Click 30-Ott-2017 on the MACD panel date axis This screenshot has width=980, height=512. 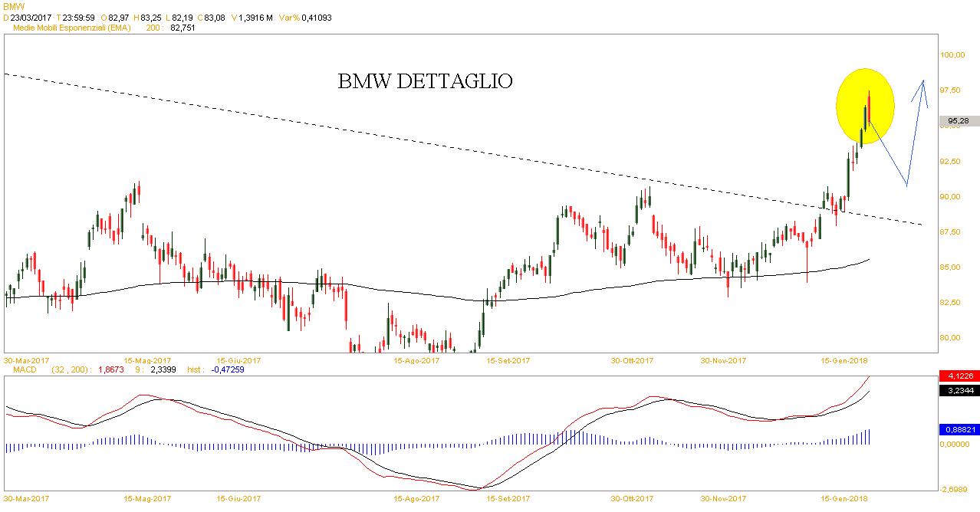(x=633, y=497)
